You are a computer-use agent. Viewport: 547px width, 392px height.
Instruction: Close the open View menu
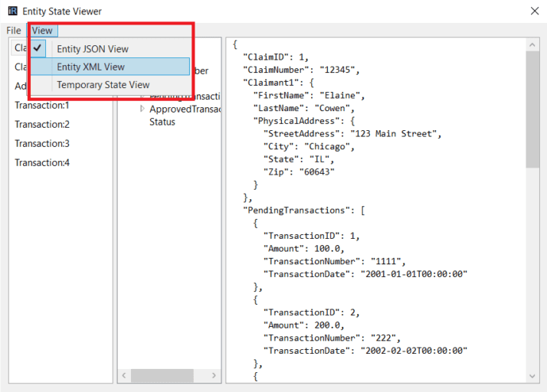pos(43,31)
